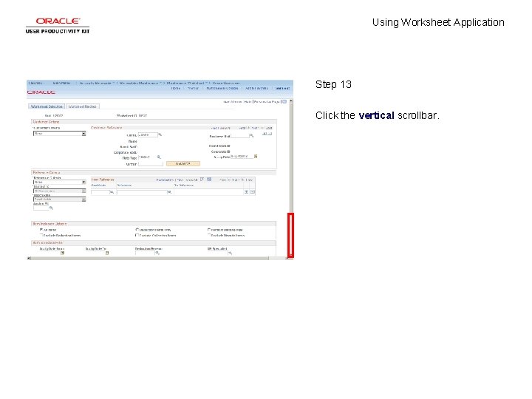The image size is (532, 399).
Task: Select Items in Dispute Only radio button
Action: click(209, 230)
